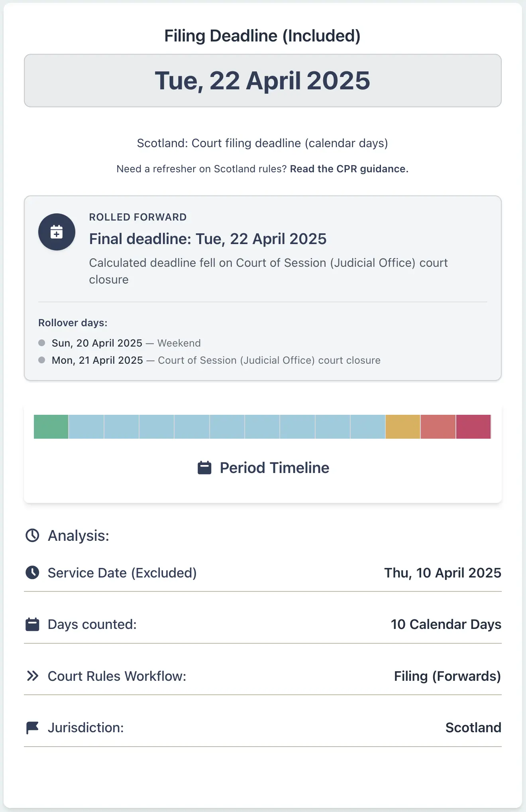The image size is (526, 812).
Task: Open the Read the CPR guidance link
Action: point(349,169)
